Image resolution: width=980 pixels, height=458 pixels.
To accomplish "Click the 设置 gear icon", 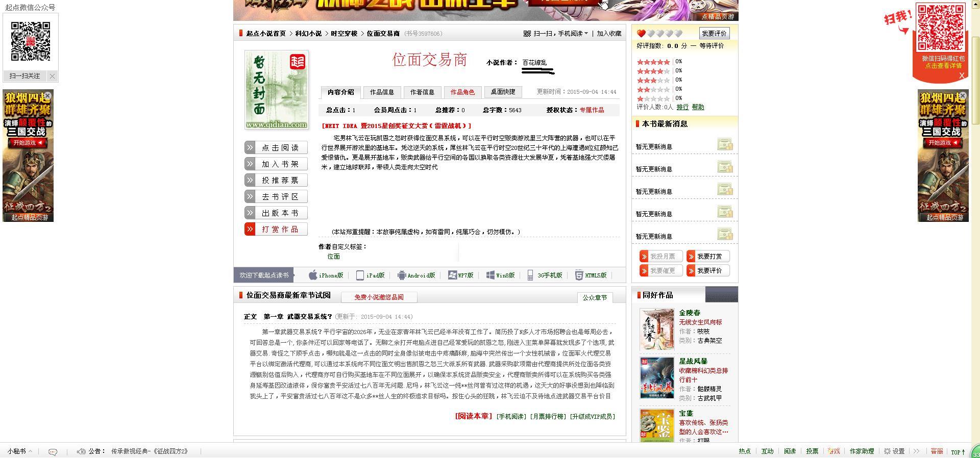I will point(887,451).
